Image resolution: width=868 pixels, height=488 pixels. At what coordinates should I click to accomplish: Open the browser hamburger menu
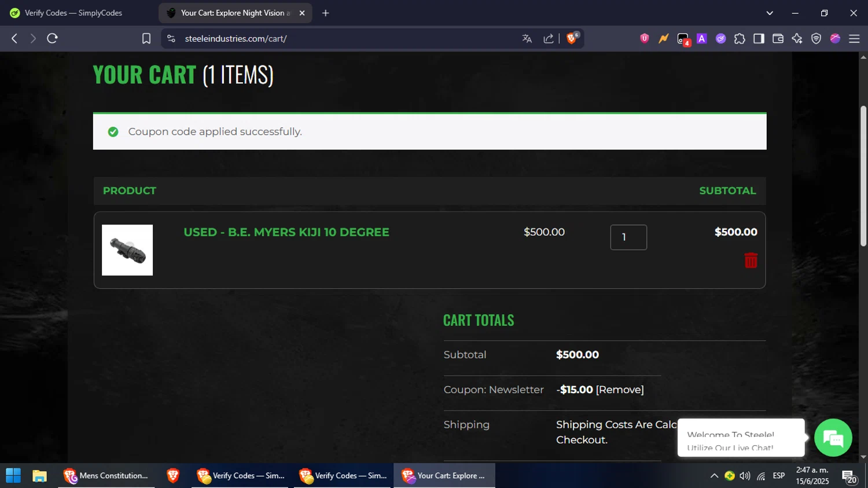[854, 39]
